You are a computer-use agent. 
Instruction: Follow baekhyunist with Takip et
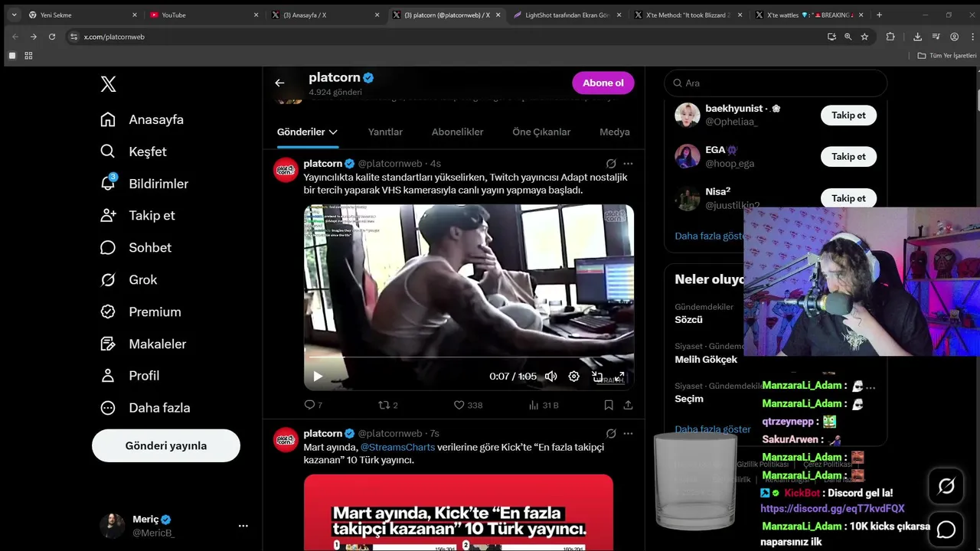point(848,115)
